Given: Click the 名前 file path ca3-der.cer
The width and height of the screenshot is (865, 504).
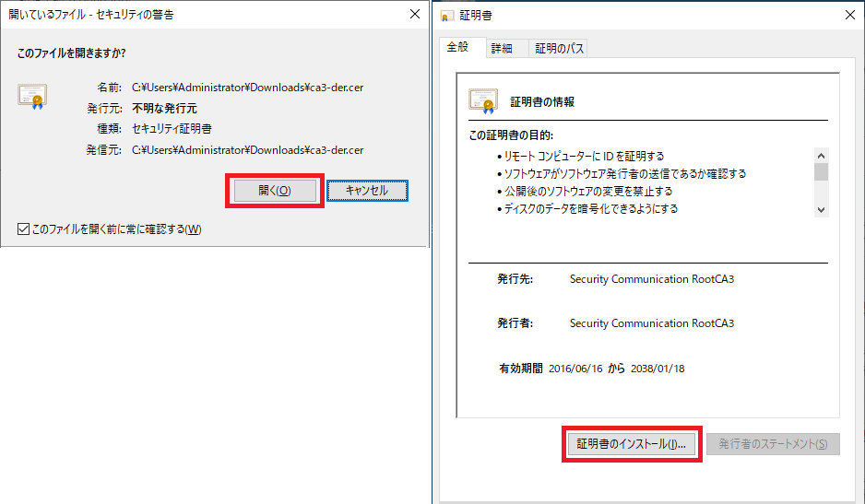Looking at the screenshot, I should pyautogui.click(x=247, y=88).
